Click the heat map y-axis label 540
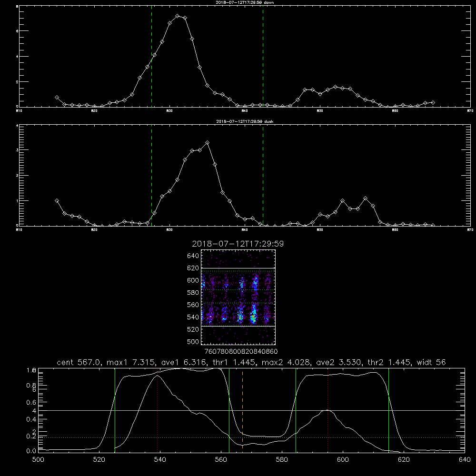This screenshot has height=476, width=476. tap(193, 317)
